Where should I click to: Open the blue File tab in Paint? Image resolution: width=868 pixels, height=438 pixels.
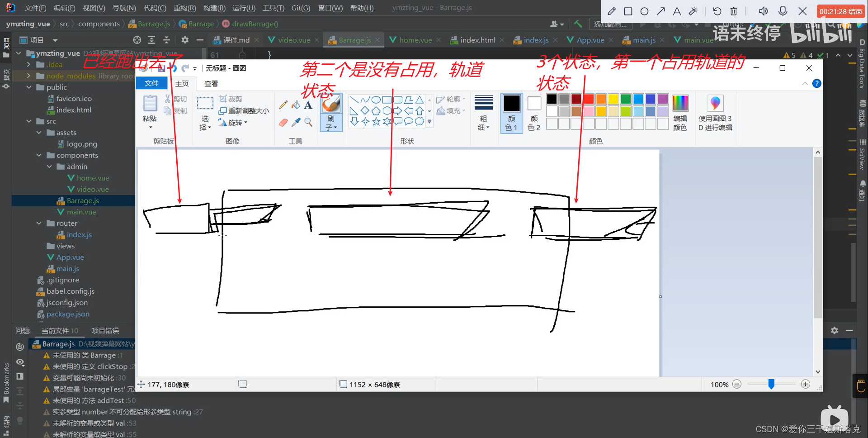151,83
